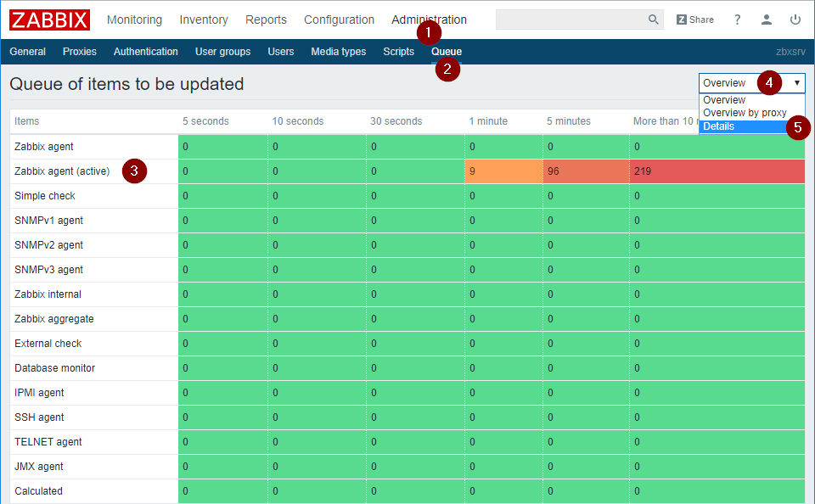The height and width of the screenshot is (504, 815).
Task: Click the 9 value in orange cell
Action: (472, 171)
